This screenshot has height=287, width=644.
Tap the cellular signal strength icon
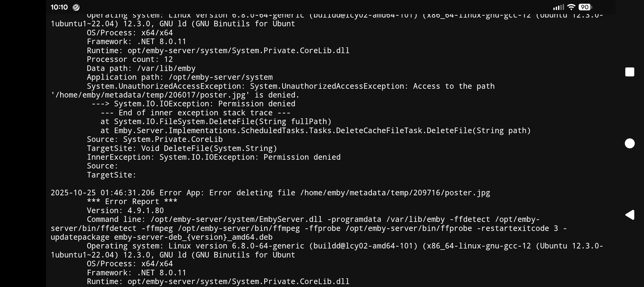click(558, 7)
